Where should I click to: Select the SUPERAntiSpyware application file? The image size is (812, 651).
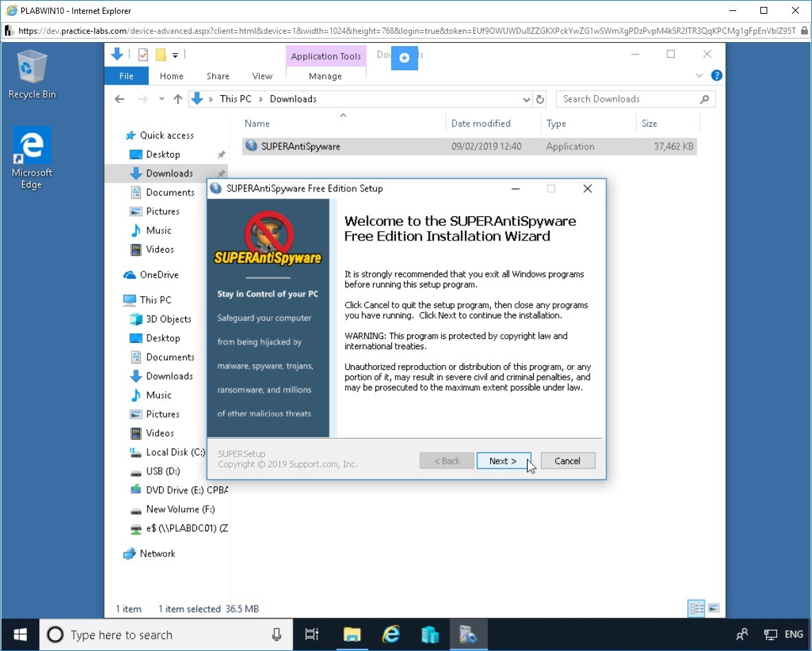468,147
